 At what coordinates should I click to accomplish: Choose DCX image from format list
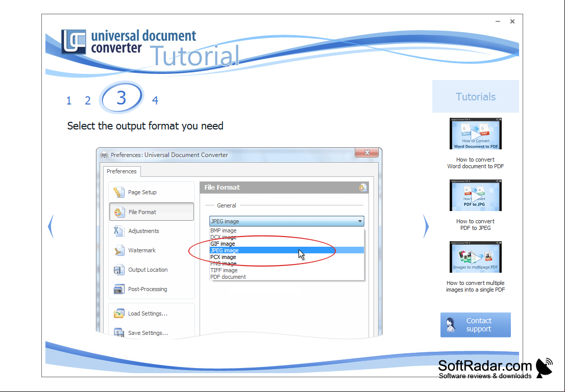click(287, 237)
